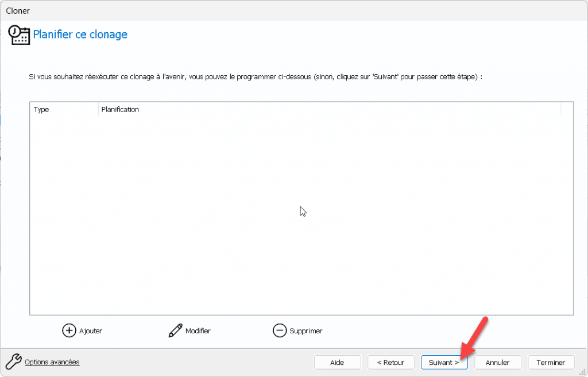This screenshot has width=588, height=377.
Task: Click the plus icon to add a schedule
Action: [69, 330]
